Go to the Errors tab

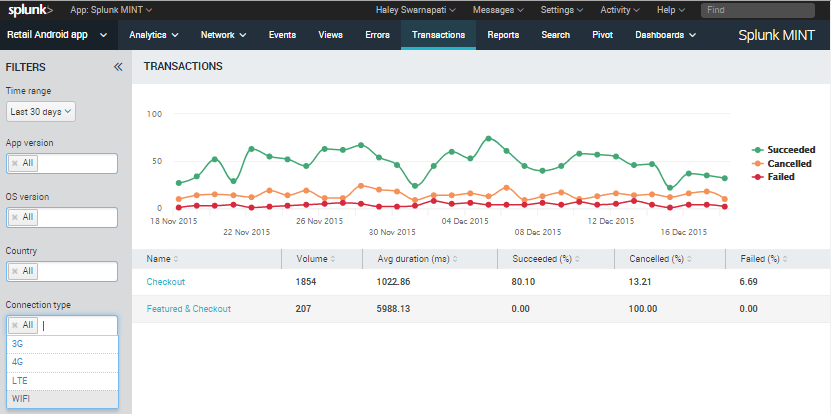[377, 35]
